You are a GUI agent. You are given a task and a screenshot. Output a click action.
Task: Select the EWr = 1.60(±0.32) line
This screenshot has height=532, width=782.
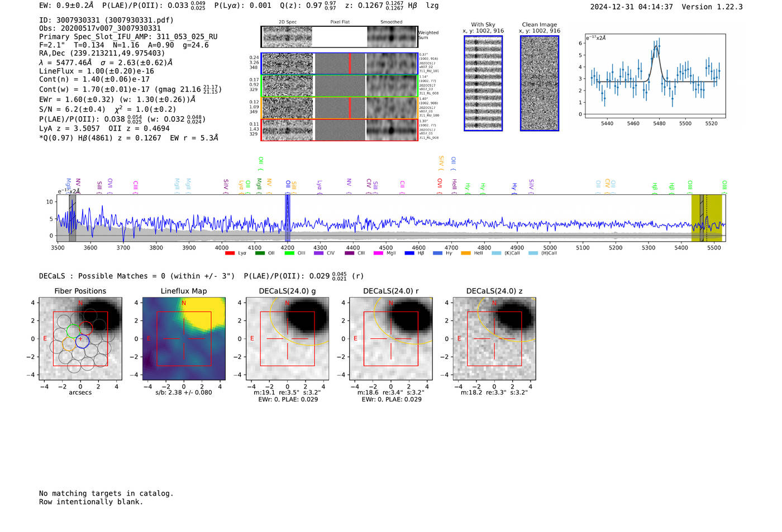117,99
